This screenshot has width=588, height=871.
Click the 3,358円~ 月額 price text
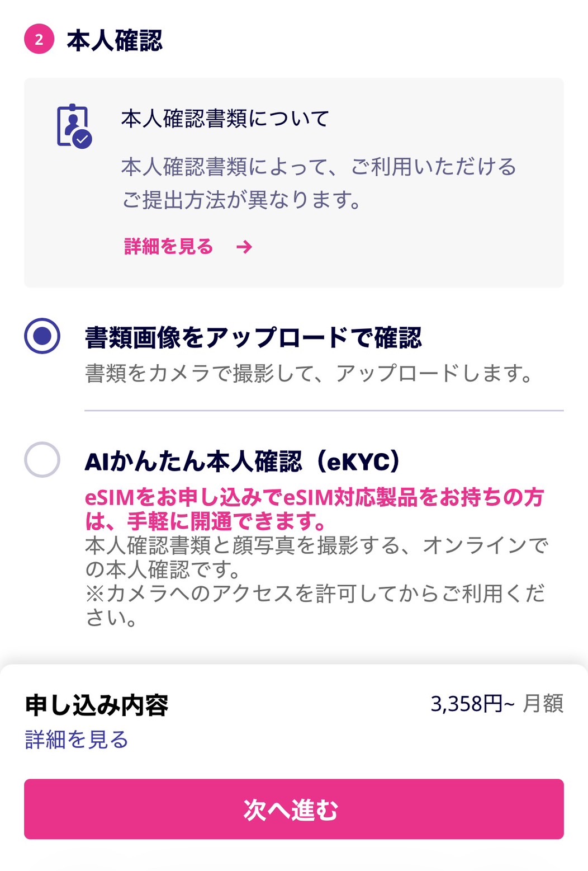click(496, 704)
